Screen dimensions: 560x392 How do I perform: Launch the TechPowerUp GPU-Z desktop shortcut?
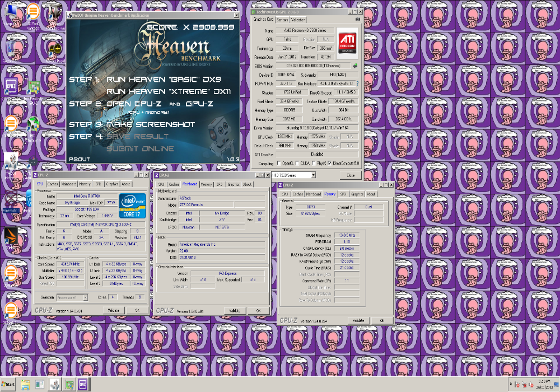pyautogui.click(x=34, y=92)
